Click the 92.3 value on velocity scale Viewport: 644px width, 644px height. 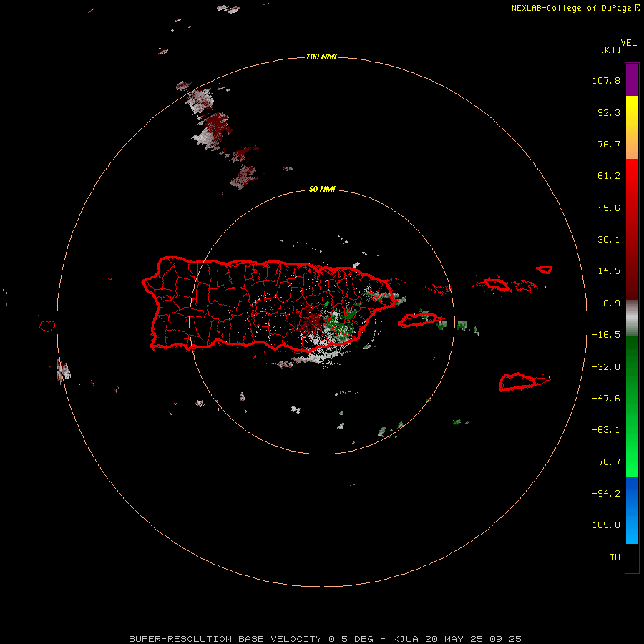pos(609,112)
